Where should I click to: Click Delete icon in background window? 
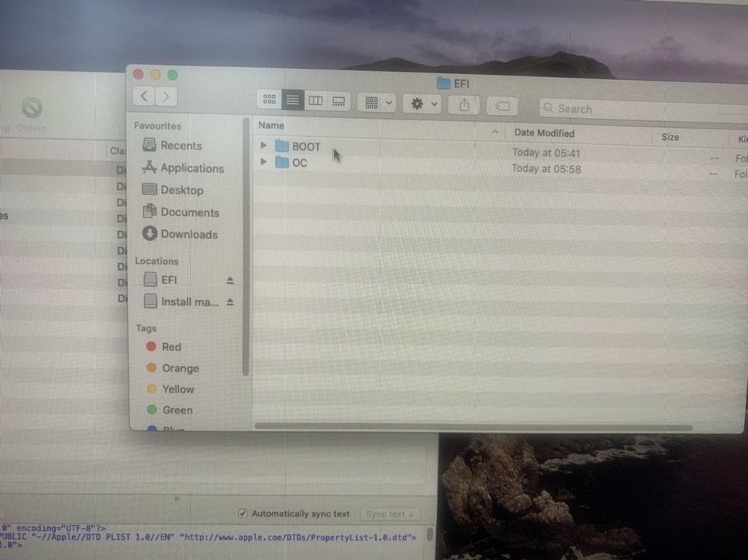(32, 108)
